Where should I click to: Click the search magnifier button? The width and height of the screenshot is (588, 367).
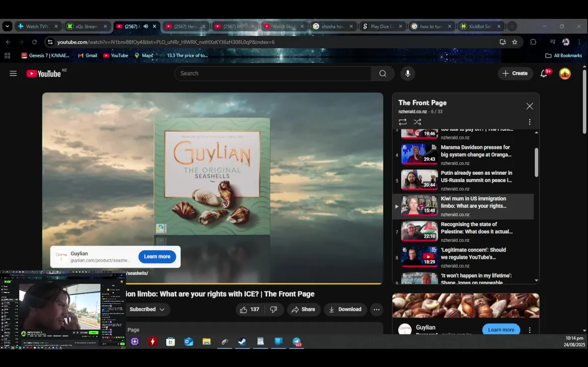coord(383,73)
